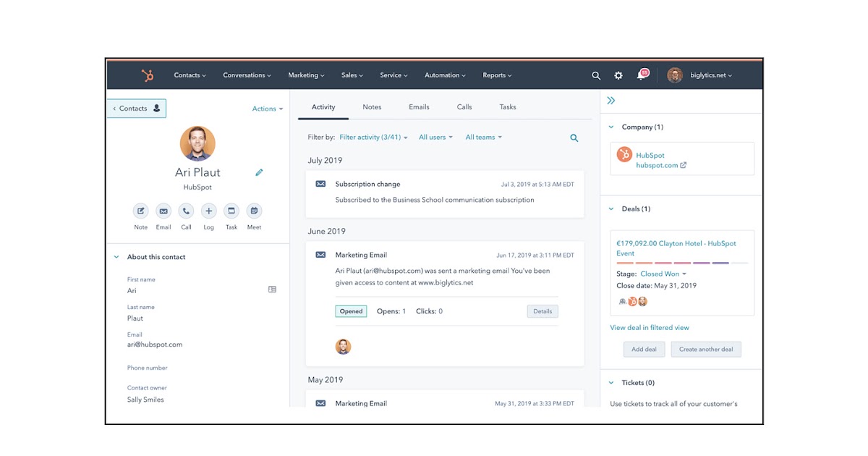Open the settings gear icon

[x=618, y=75]
